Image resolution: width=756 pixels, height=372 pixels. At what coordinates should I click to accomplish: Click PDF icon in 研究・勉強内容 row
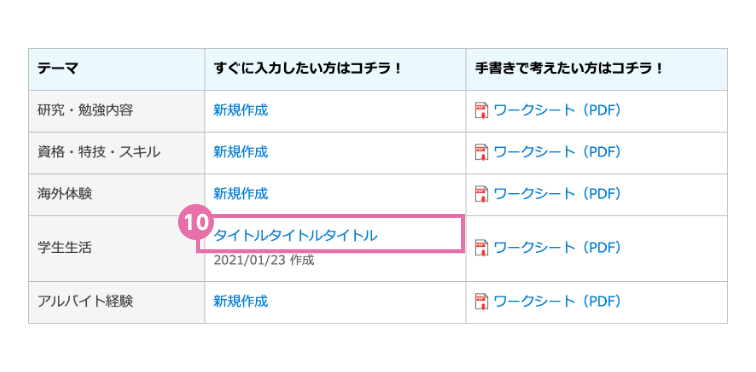[481, 111]
